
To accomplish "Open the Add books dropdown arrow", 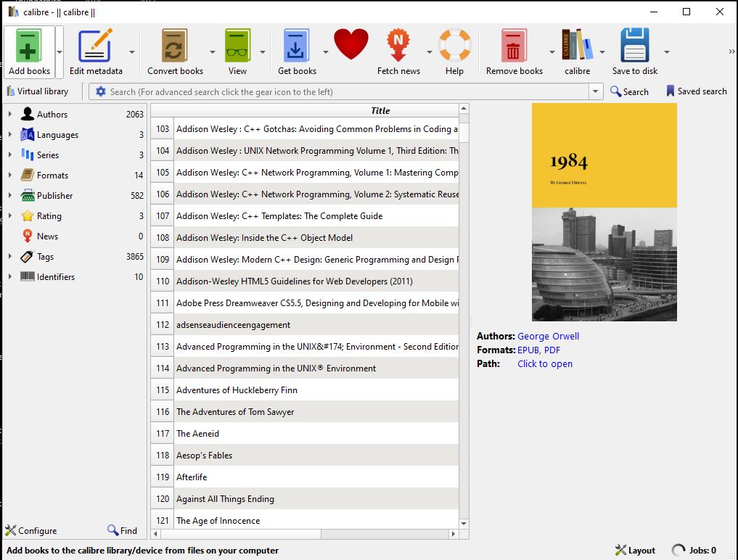I will pos(60,52).
